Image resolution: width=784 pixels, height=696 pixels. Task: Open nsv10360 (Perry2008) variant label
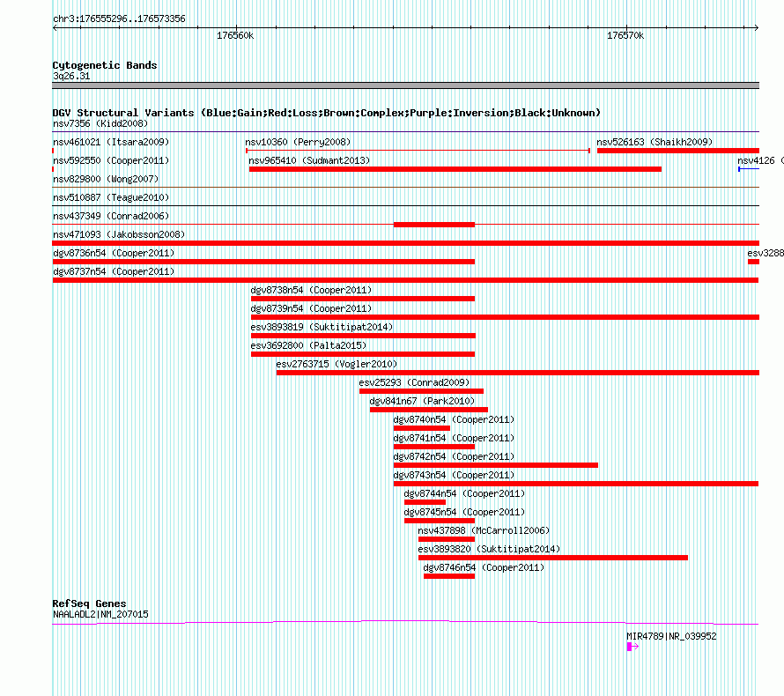pyautogui.click(x=298, y=142)
